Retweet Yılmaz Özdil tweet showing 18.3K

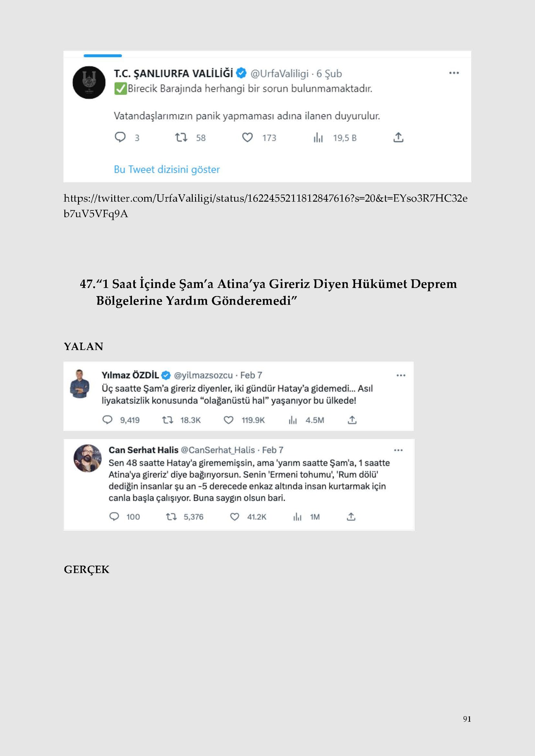[x=168, y=420]
